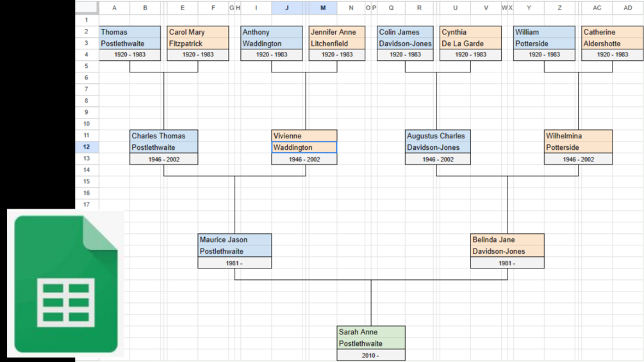Click "1946 - 2002" under Wilhelmina Potterside
Screen dimensions: 644x362
[578, 160]
